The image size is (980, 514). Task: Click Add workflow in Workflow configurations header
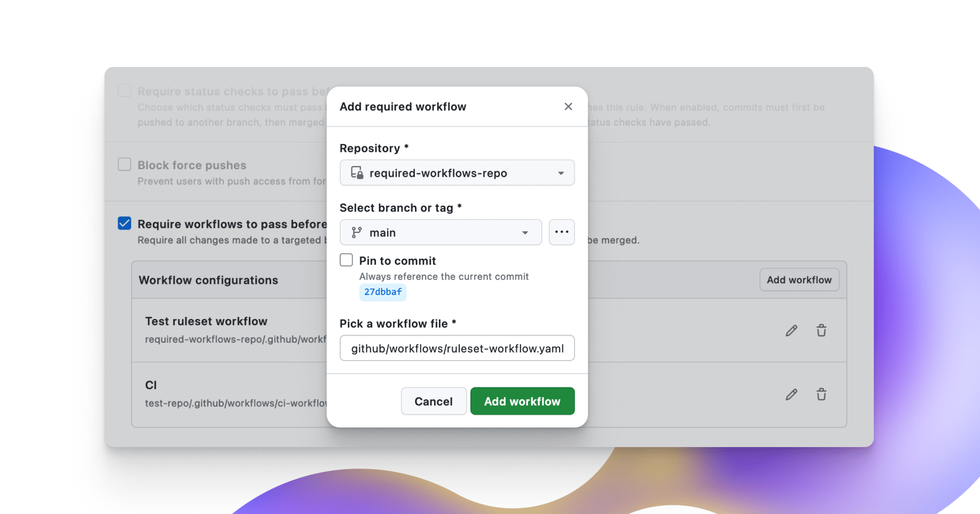[799, 280]
